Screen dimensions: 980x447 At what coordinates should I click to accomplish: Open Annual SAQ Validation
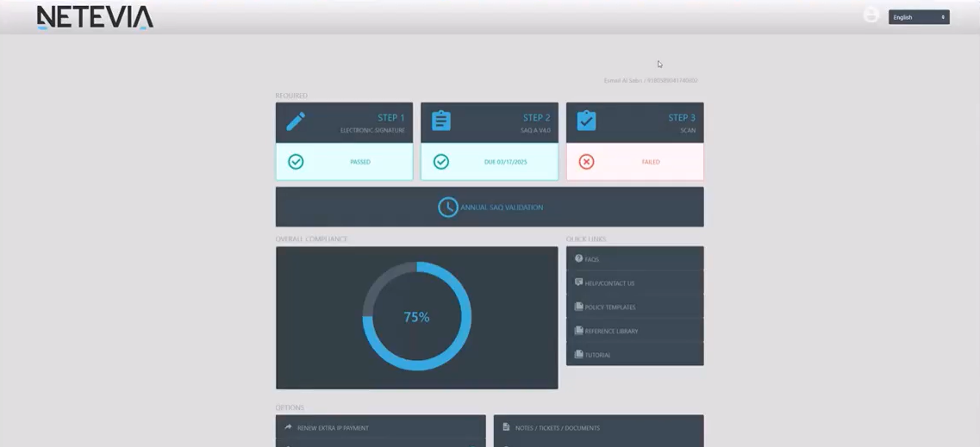pyautogui.click(x=490, y=207)
